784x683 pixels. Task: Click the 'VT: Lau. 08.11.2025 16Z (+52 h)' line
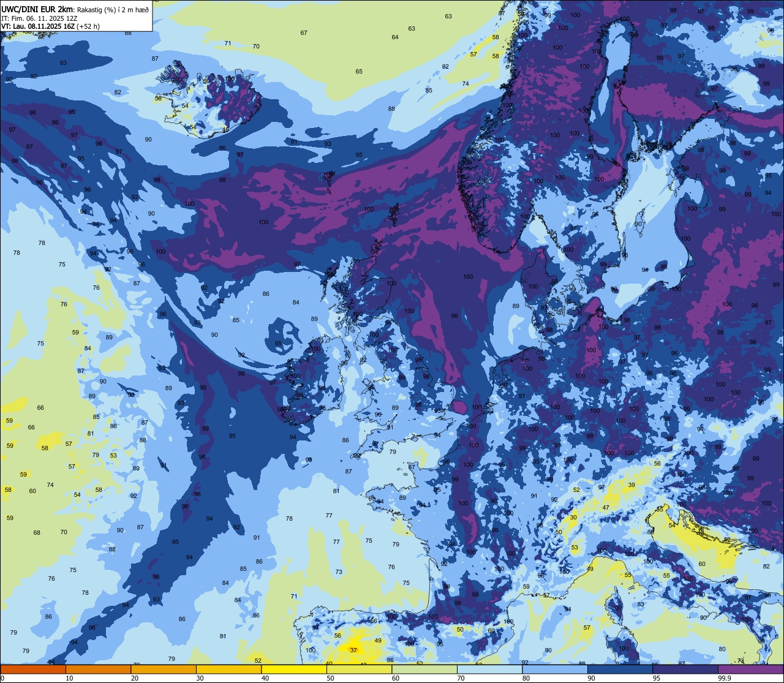pyautogui.click(x=50, y=26)
